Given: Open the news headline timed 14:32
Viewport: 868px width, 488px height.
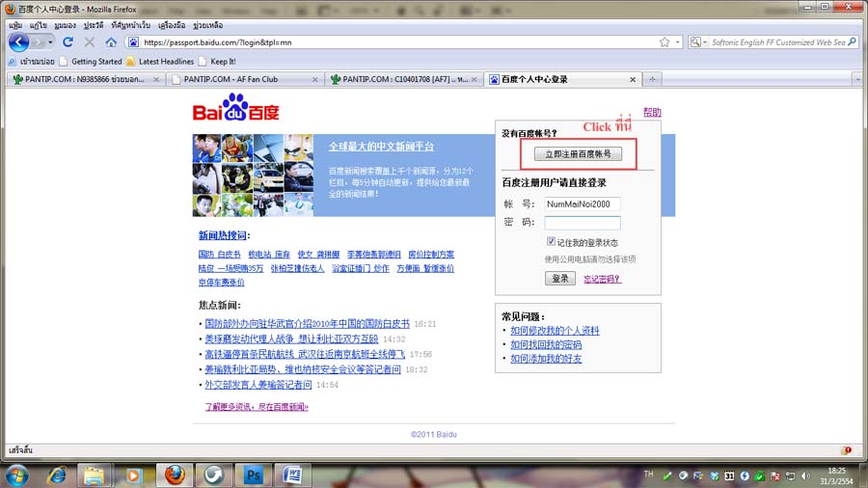Looking at the screenshot, I should click(291, 339).
